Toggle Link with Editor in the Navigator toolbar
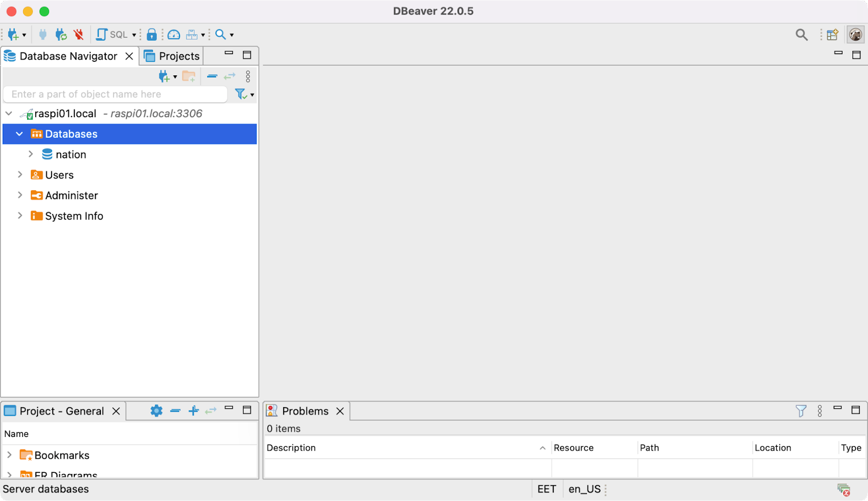 [230, 76]
